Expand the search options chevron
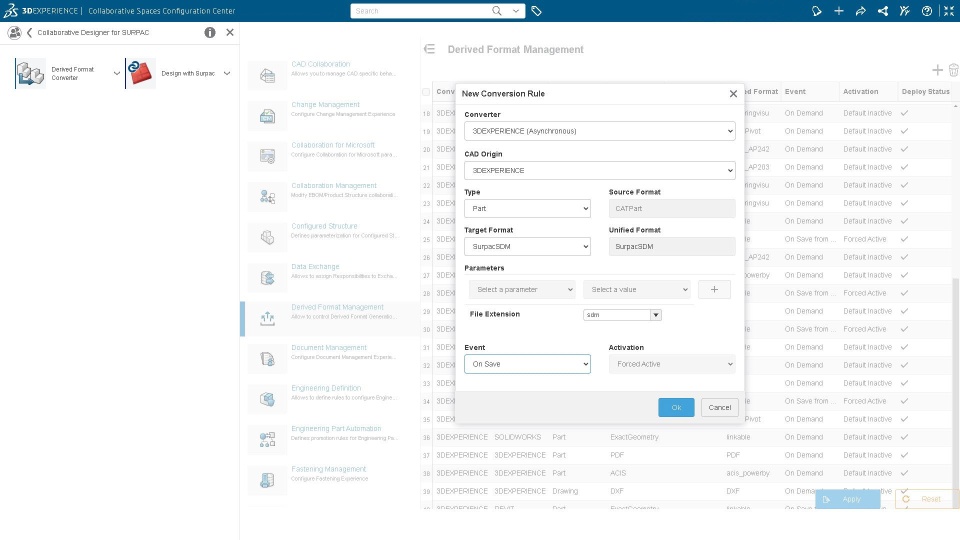 click(516, 10)
